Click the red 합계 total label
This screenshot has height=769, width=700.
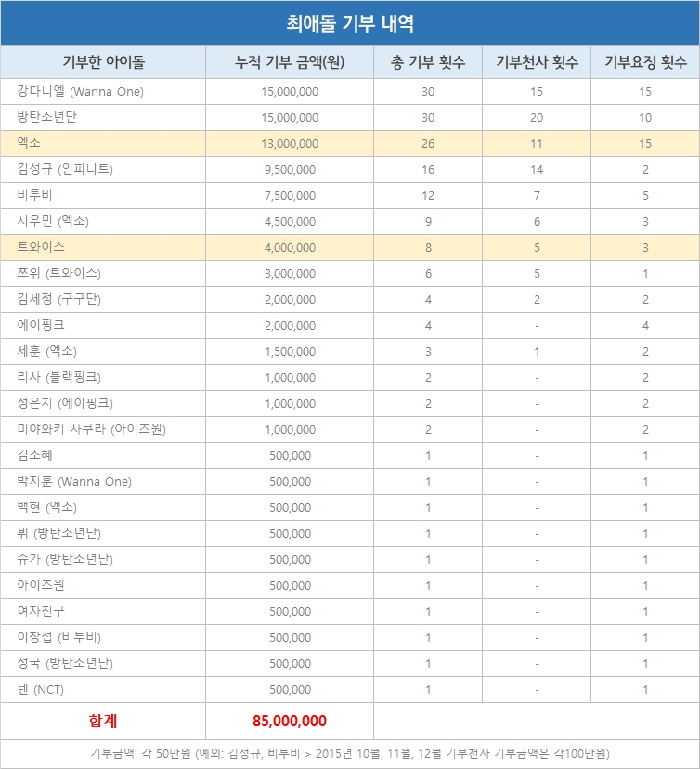point(103,721)
